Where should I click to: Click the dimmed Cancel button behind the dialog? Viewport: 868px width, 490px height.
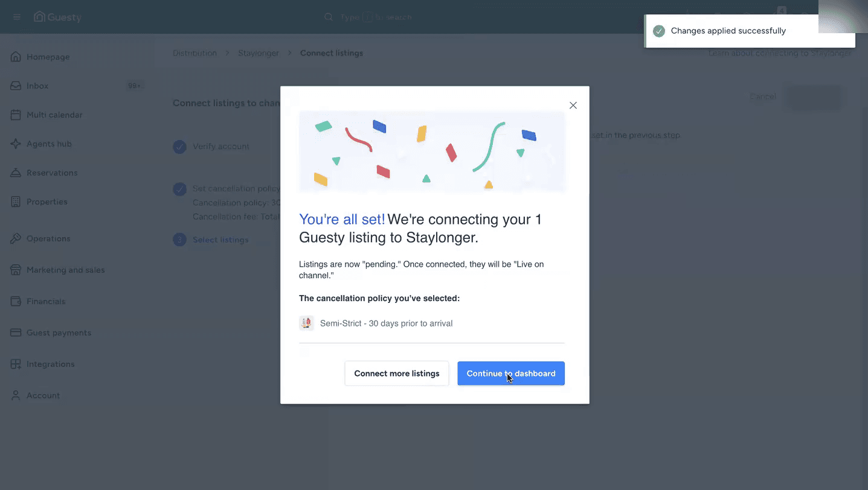(763, 97)
